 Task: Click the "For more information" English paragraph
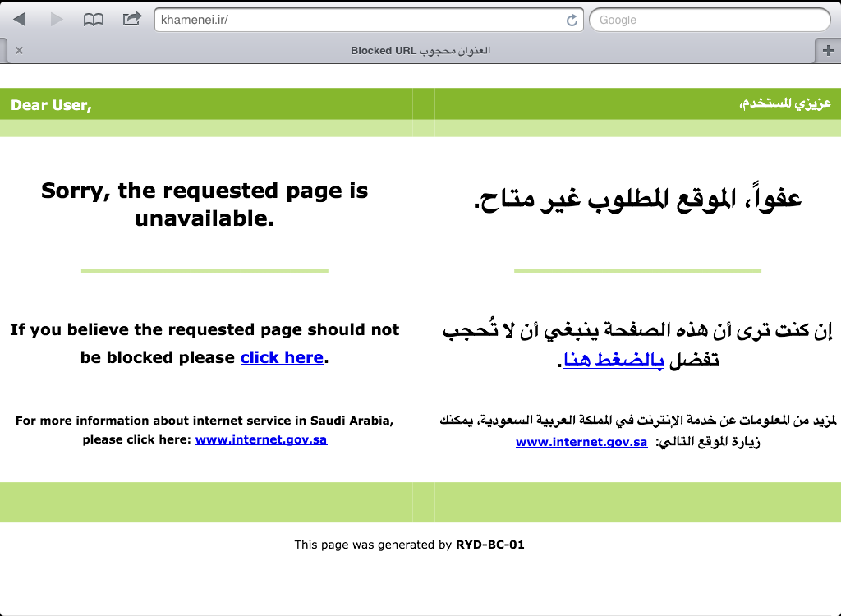click(x=205, y=421)
